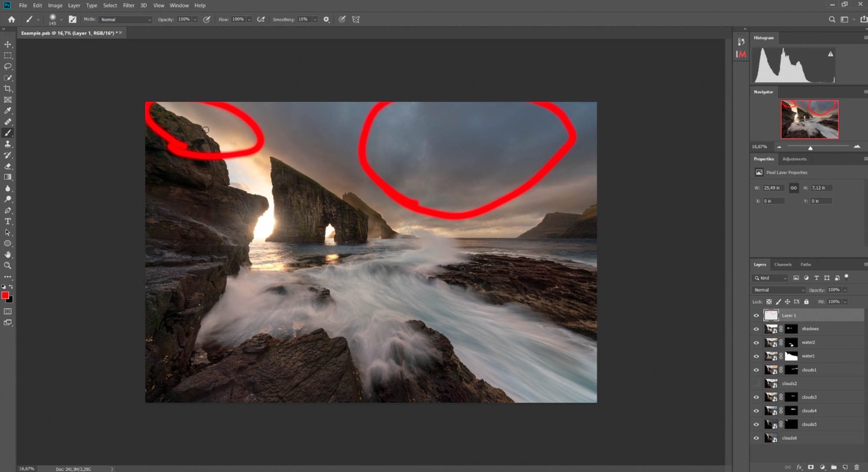
Task: Select the Gradient tool
Action: [8, 177]
